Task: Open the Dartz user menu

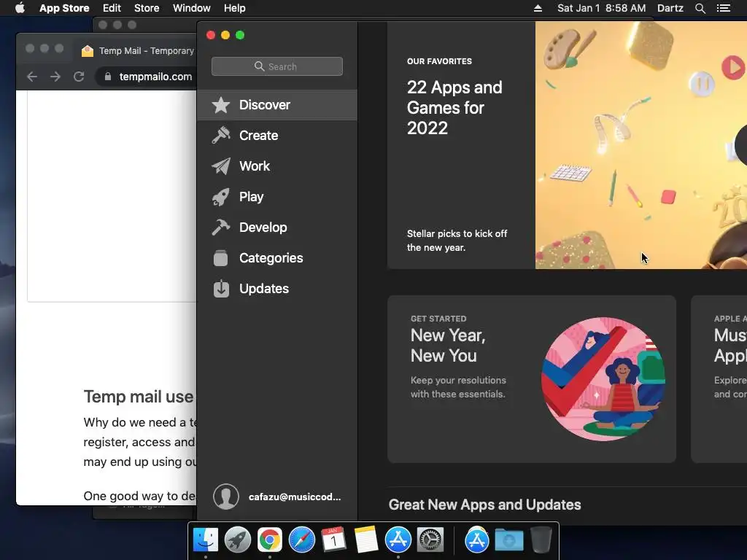Action: [670, 8]
